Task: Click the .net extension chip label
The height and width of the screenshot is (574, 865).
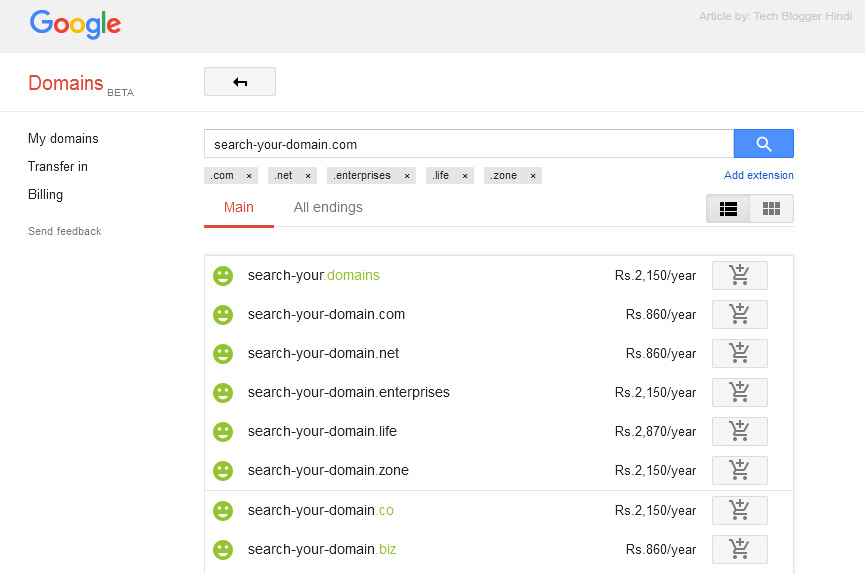Action: (x=284, y=176)
